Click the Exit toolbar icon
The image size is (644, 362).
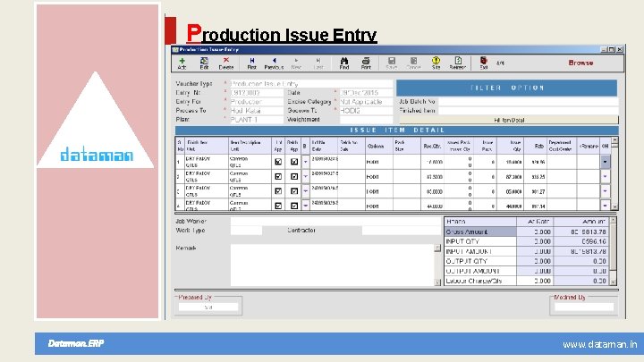click(484, 63)
